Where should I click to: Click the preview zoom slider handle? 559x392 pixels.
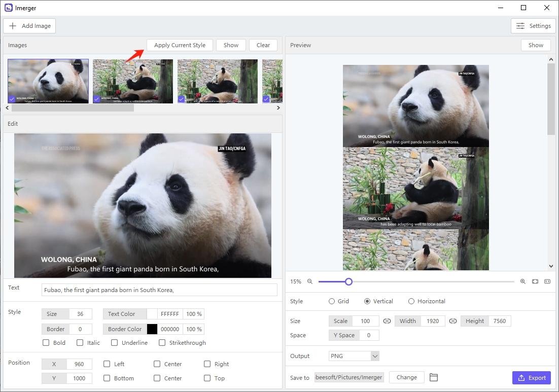pos(348,281)
